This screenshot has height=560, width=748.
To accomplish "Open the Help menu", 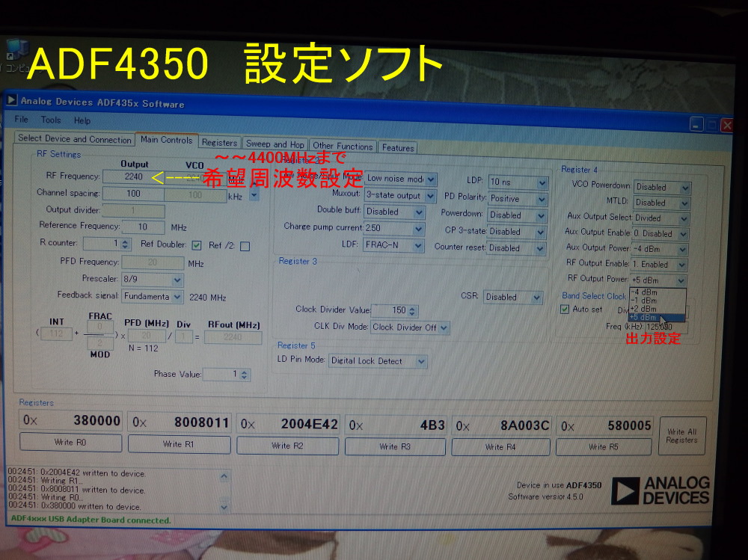I will (x=82, y=120).
